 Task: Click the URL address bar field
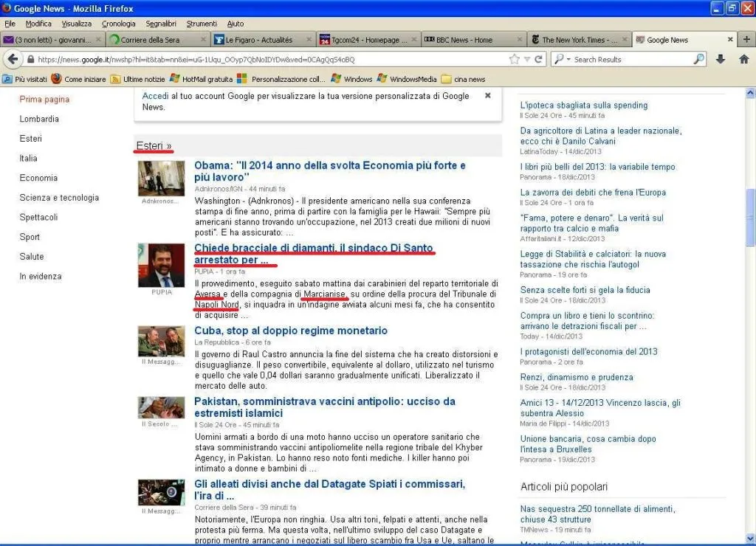click(266, 60)
